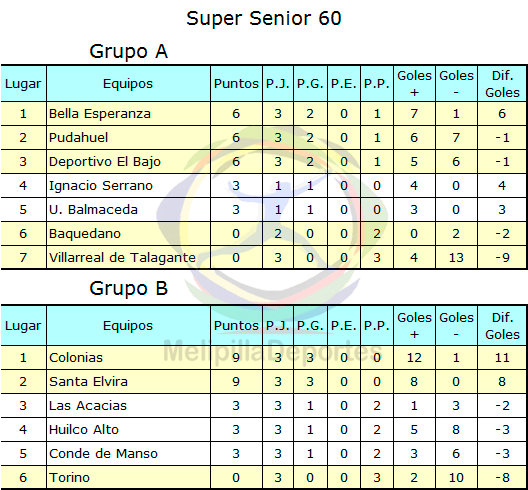The width and height of the screenshot is (528, 490).
Task: Click the Puntos header in Grupo A
Action: point(236,84)
